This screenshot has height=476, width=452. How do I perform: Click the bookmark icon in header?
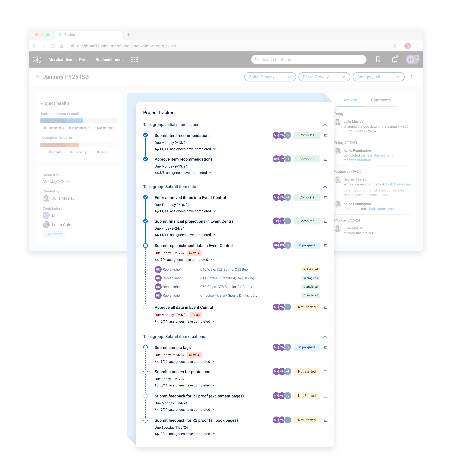[378, 59]
